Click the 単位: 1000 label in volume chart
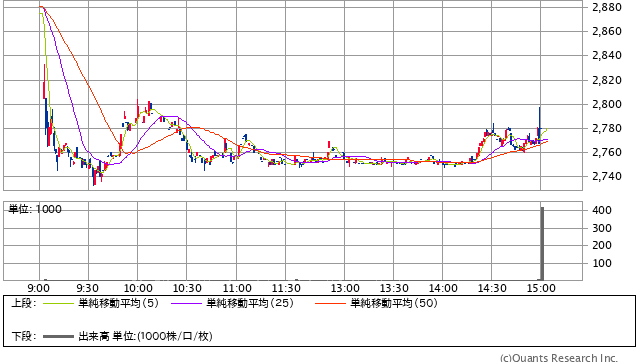Image resolution: width=638 pixels, height=362 pixels. 35,209
